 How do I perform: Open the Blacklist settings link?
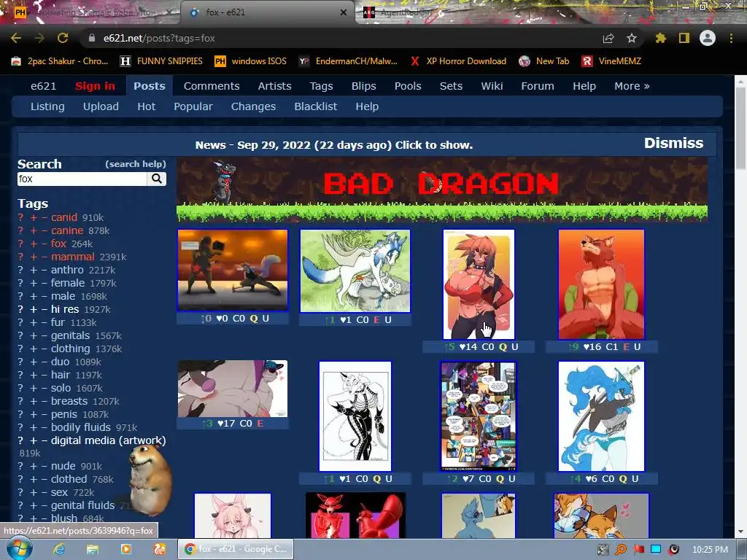pos(315,106)
